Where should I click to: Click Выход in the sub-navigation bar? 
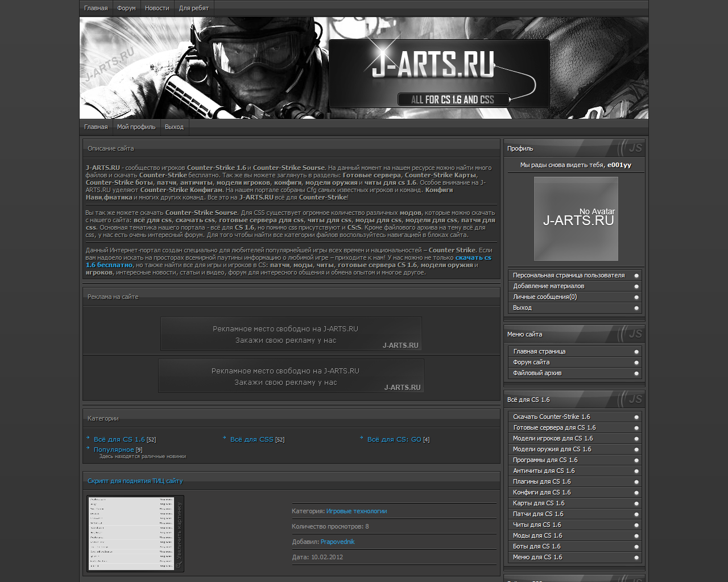(x=174, y=127)
